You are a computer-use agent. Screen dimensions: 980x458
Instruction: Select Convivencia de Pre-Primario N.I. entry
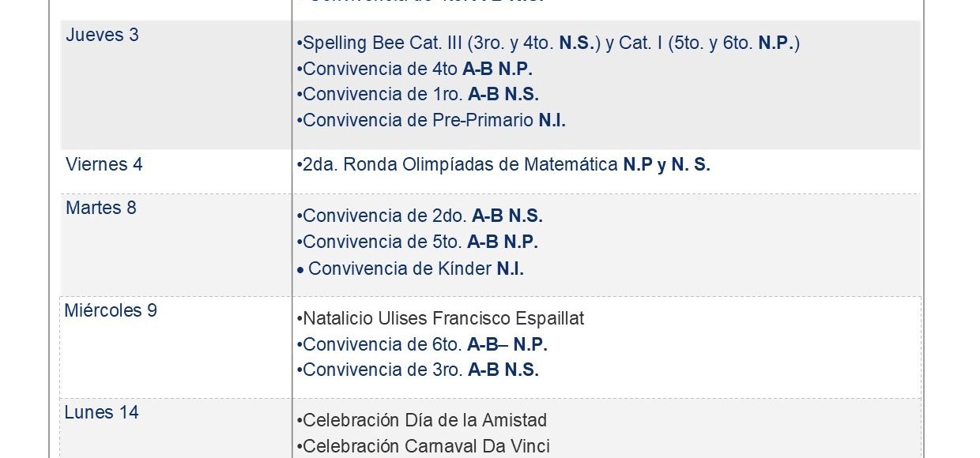[x=432, y=120]
